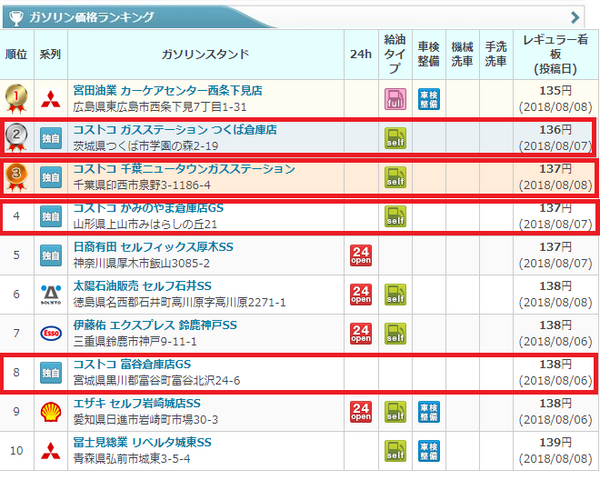Image resolution: width=600 pixels, height=480 pixels.
Task: Click the bronze rank 3 medal icon
Action: (16, 177)
